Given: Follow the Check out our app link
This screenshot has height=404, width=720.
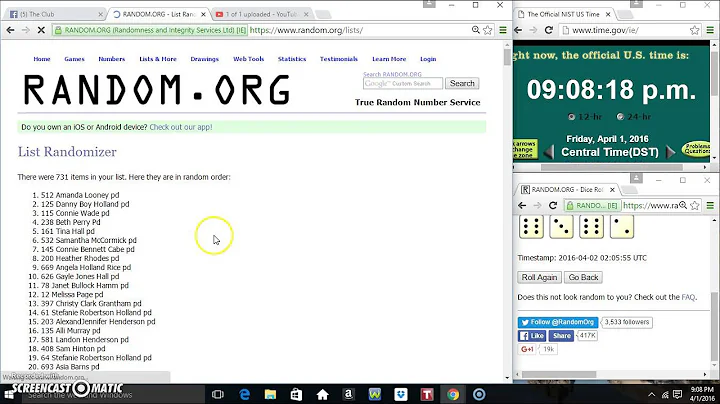Looking at the screenshot, I should click(x=181, y=127).
